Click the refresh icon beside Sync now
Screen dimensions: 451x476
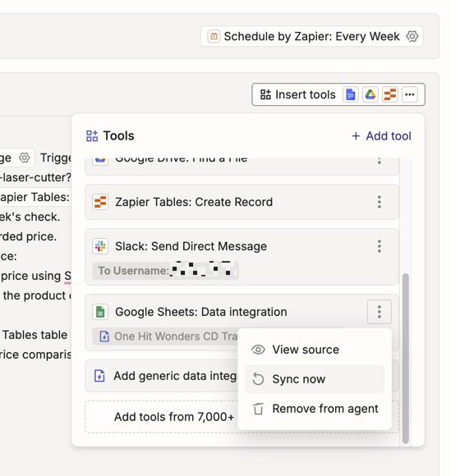click(258, 379)
